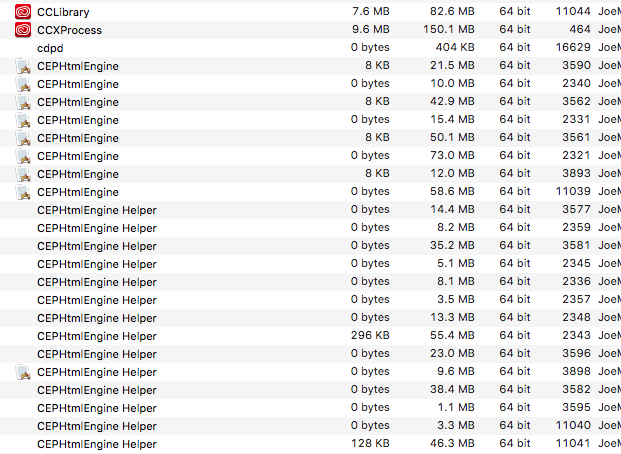Screen dimensions: 621x454
Task: Click the icon of CEPHtmlEngine with PID 11039
Action: 23,192
